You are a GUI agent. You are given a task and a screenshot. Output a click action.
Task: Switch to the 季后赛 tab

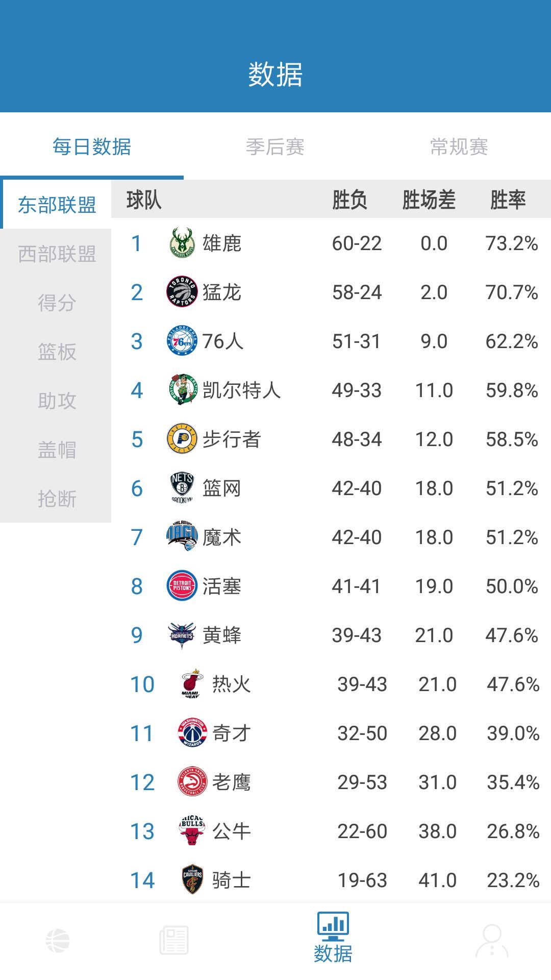point(275,147)
